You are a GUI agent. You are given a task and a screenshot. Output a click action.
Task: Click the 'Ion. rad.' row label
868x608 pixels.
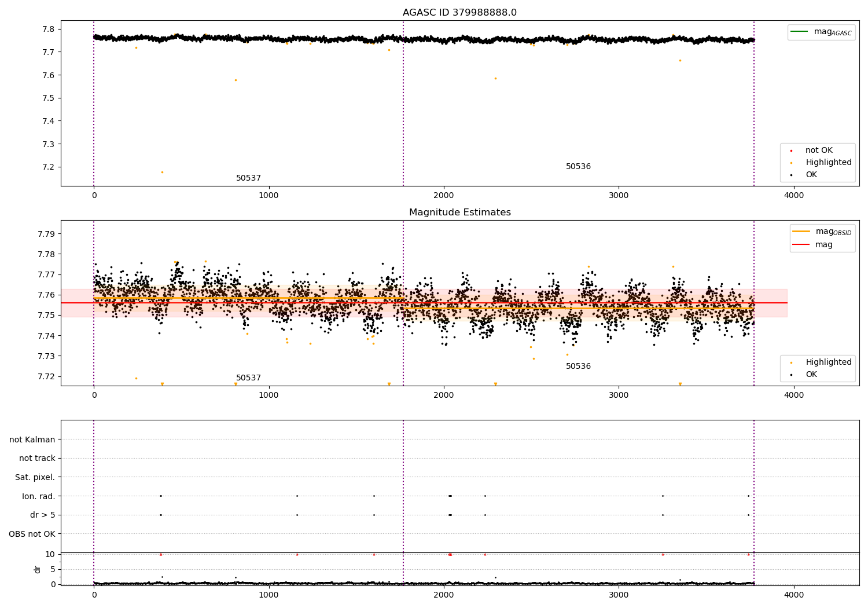39,496
